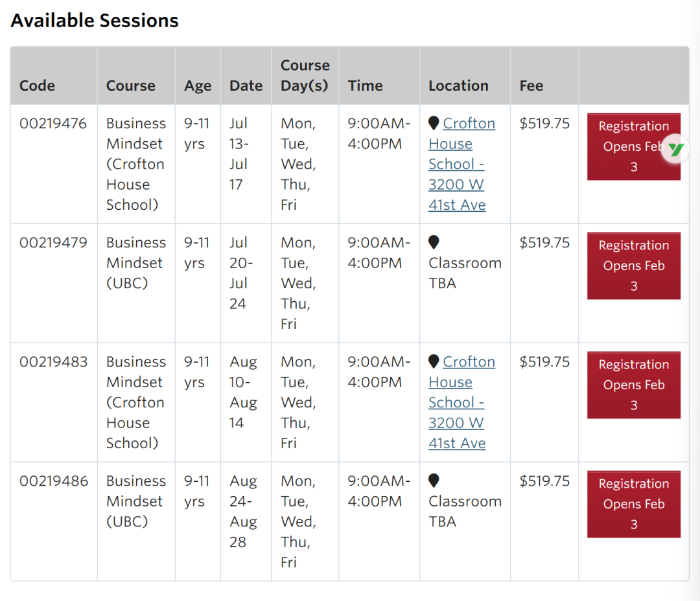Select the Course Day(s) column header

click(305, 75)
